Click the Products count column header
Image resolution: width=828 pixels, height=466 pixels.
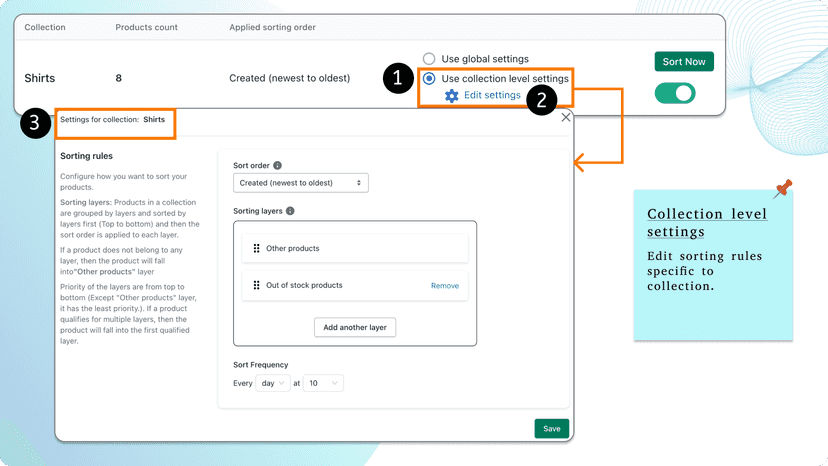(146, 27)
